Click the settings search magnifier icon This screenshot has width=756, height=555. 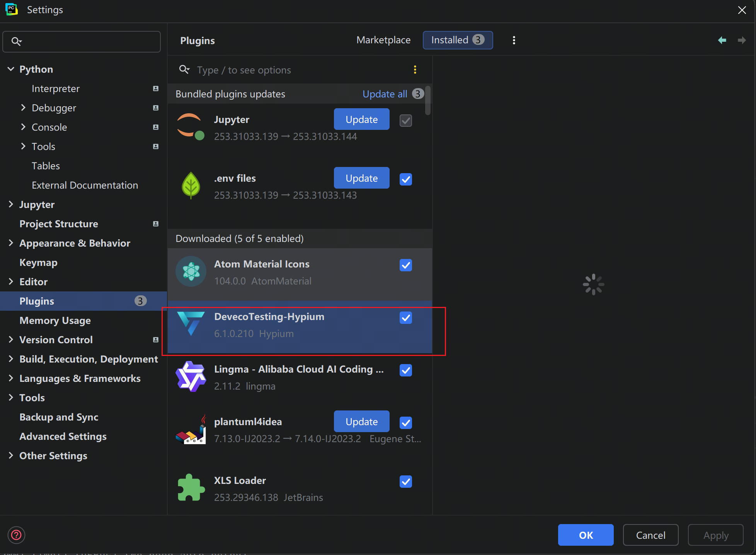(16, 41)
